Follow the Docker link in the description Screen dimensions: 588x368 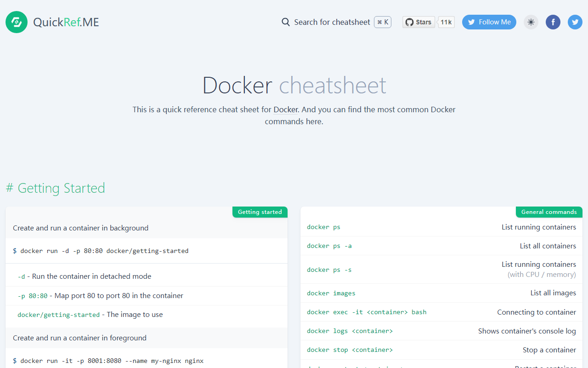(x=286, y=109)
